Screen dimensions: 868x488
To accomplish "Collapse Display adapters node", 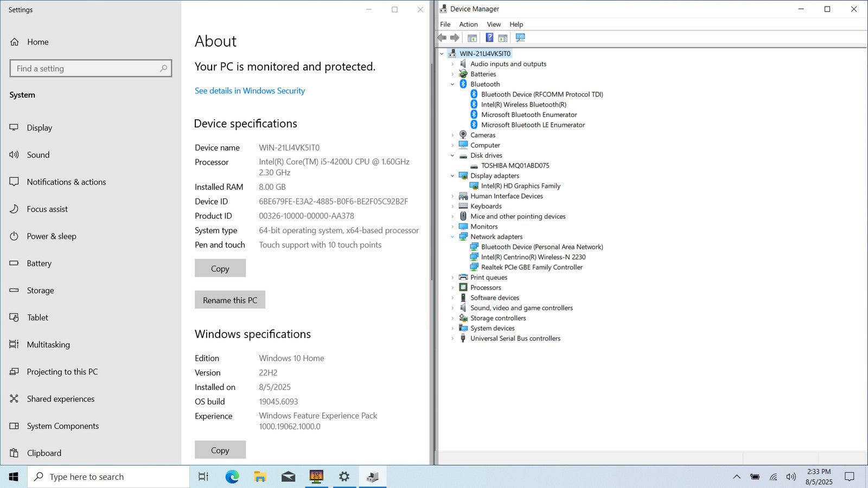I will click(452, 176).
